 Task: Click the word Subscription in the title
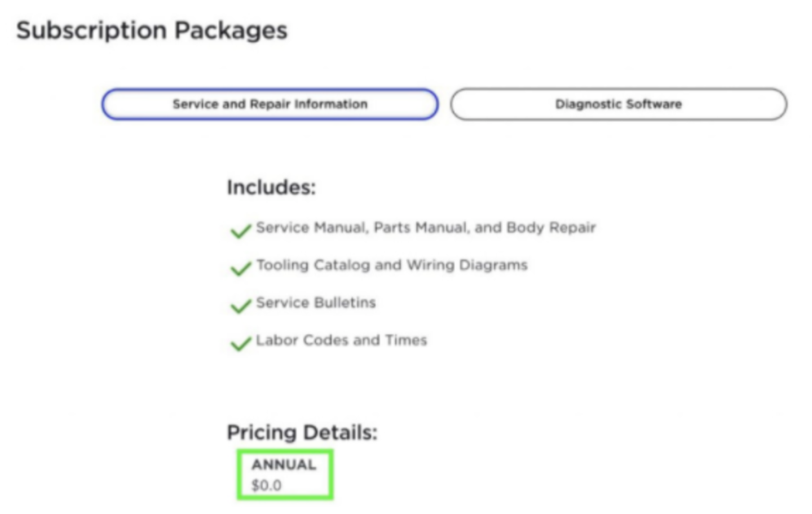[92, 30]
